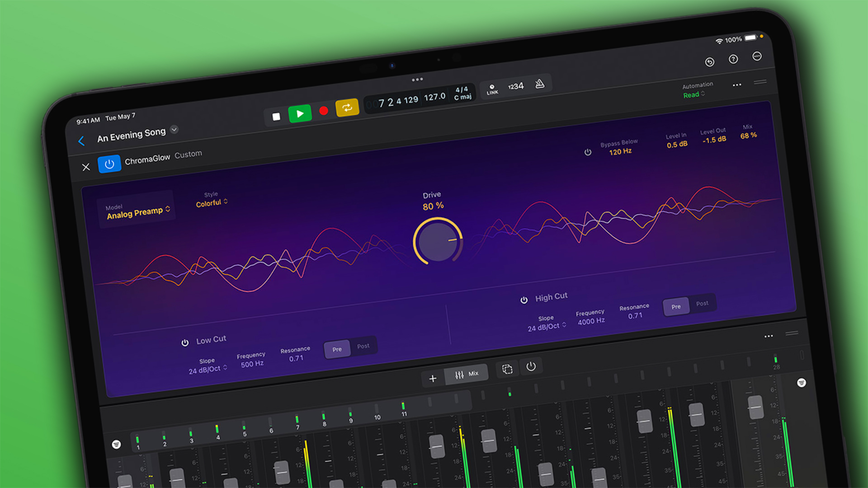Toggle the Bypass Below power icon
Image resolution: width=868 pixels, height=488 pixels.
588,152
